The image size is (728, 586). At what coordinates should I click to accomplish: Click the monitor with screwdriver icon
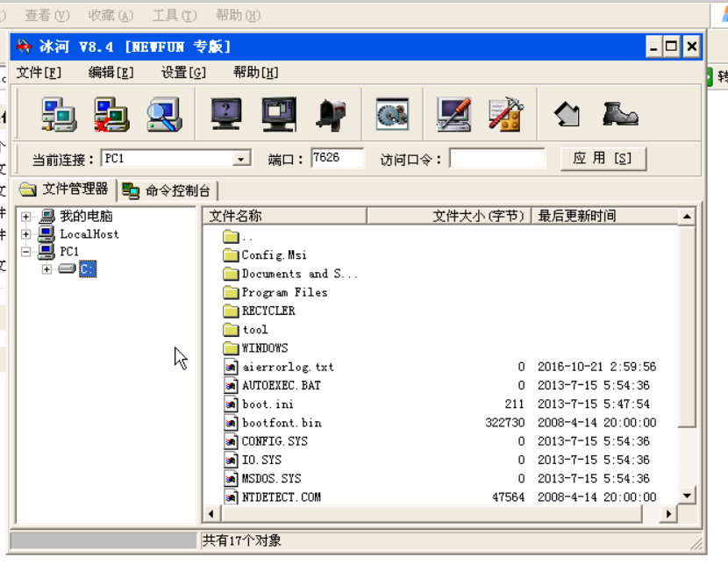point(454,115)
